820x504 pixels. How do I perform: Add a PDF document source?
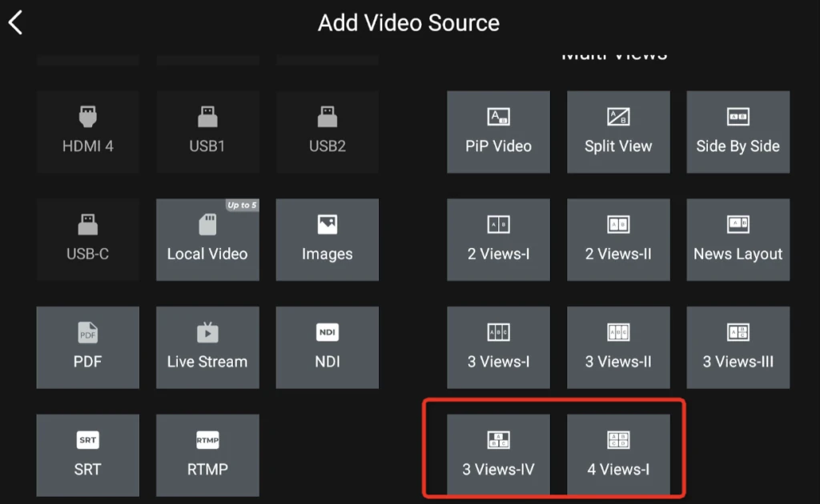(87, 348)
